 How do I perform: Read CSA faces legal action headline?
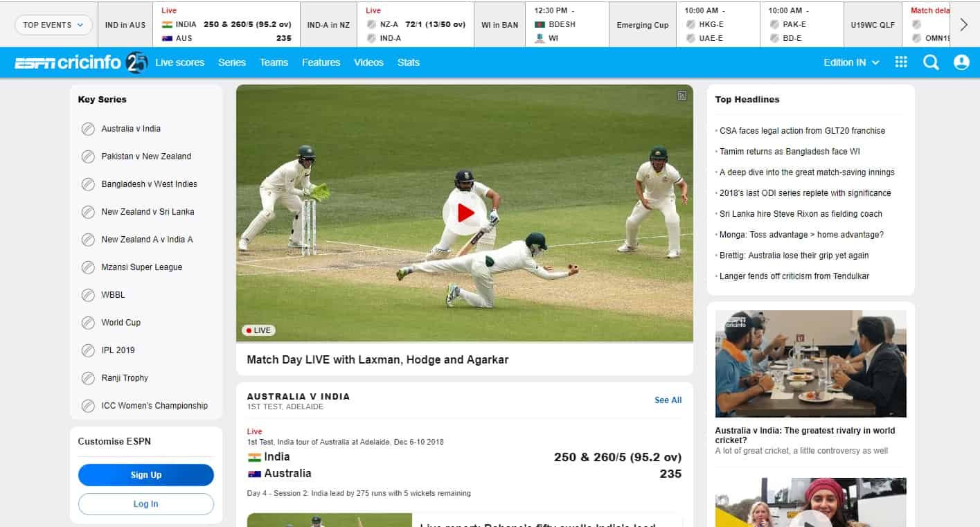802,131
